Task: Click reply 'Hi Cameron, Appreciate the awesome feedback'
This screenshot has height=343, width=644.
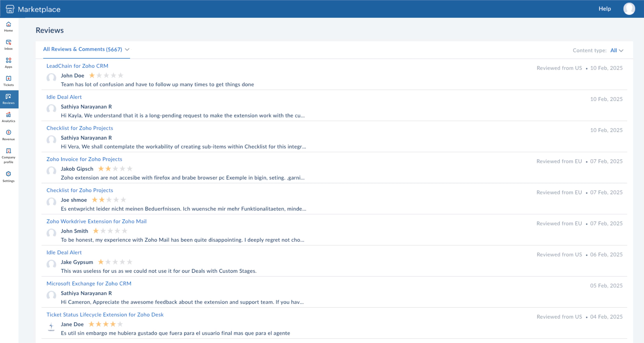Action: point(182,302)
